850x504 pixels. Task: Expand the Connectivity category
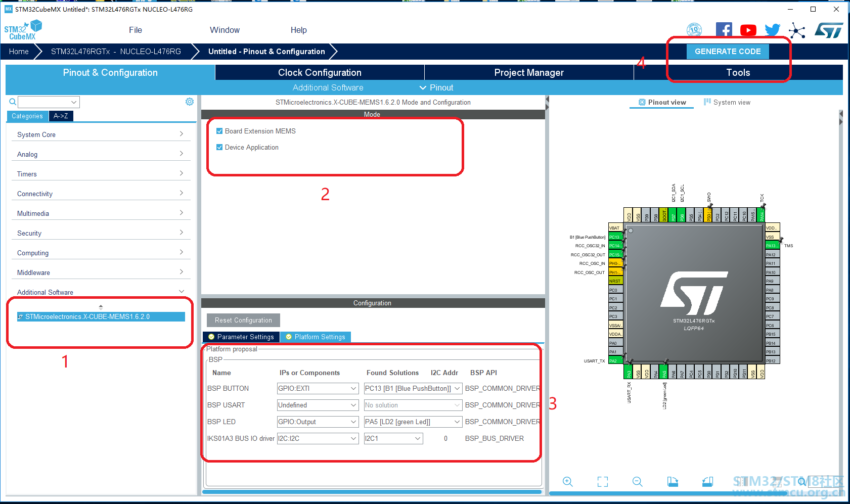pyautogui.click(x=101, y=194)
